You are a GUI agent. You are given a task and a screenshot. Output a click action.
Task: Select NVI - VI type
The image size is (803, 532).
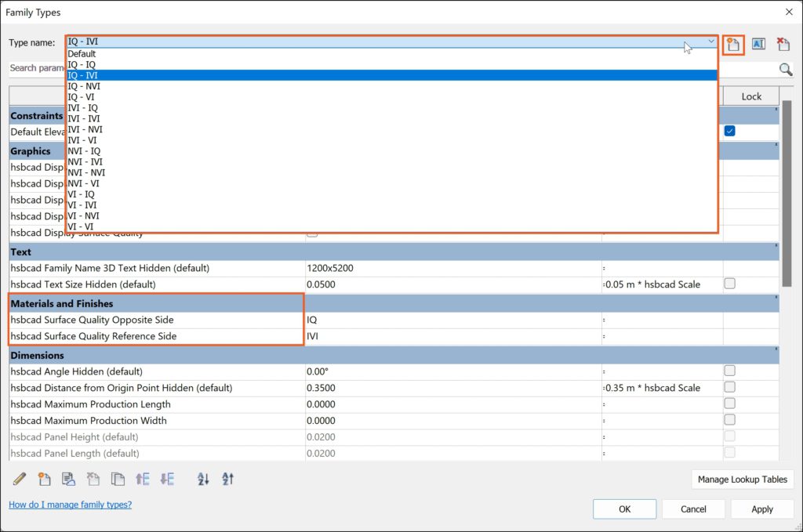[392, 183]
